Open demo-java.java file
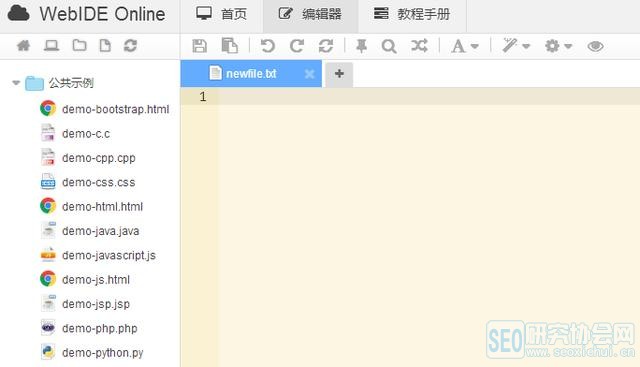The width and height of the screenshot is (640, 367). 90,231
